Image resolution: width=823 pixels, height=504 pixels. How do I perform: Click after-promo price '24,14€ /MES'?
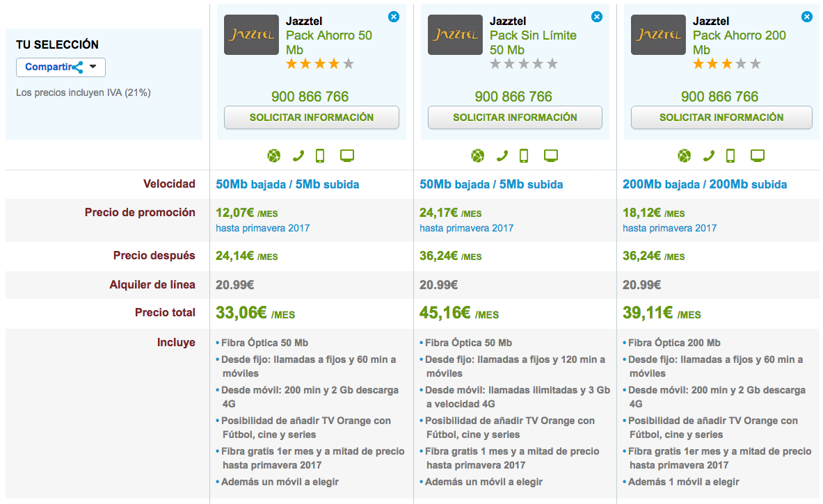(x=247, y=256)
